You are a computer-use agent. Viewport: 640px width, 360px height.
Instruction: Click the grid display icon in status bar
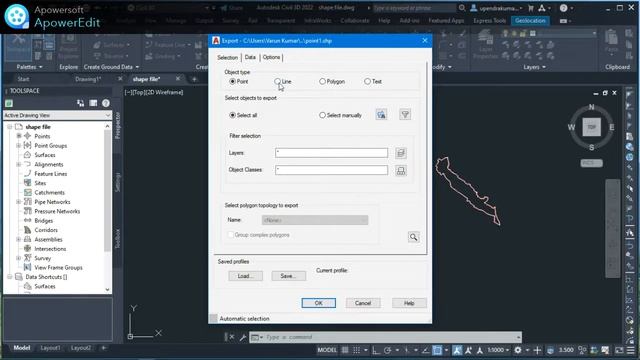[345, 350]
